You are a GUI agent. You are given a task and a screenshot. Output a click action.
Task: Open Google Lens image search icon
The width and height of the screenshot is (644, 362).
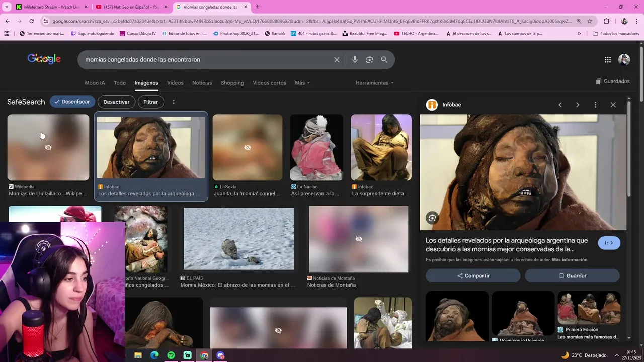[369, 60]
